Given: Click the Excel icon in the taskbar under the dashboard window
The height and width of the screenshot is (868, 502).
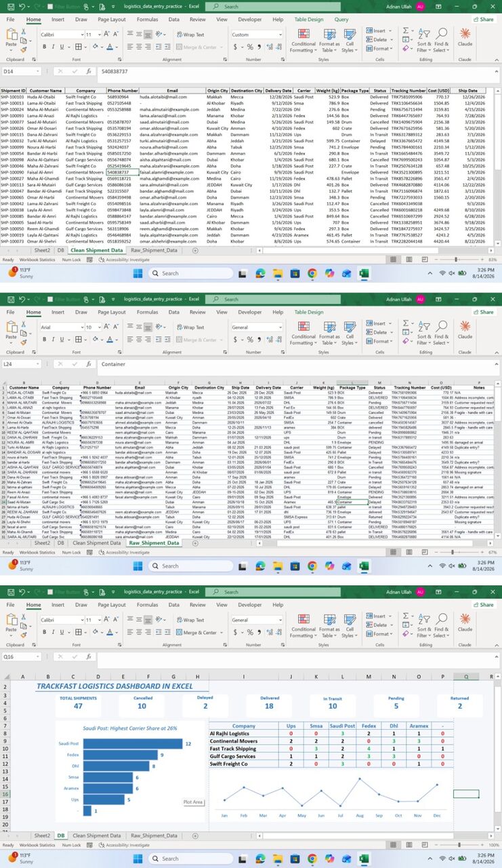Looking at the screenshot, I should [x=363, y=858].
